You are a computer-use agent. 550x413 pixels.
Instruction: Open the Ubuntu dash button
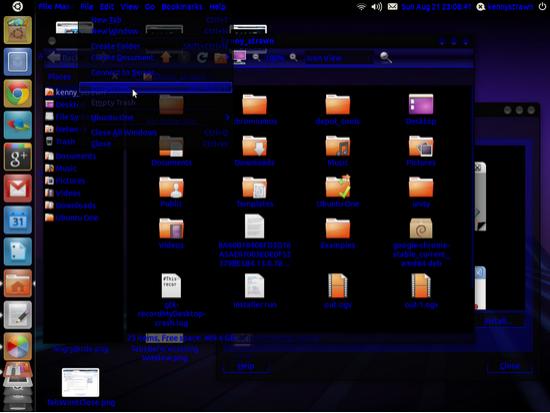tap(17, 6)
